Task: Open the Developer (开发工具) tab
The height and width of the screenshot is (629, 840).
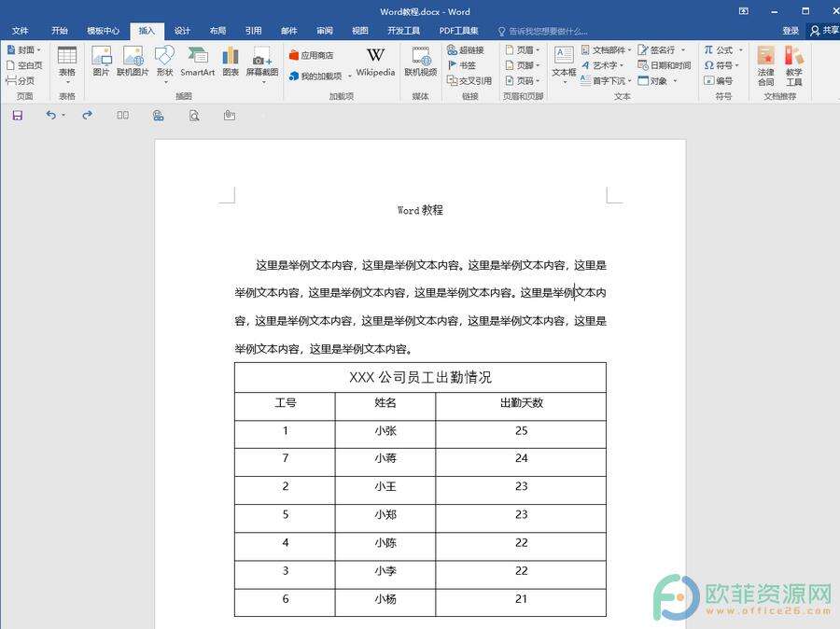Action: pyautogui.click(x=404, y=31)
